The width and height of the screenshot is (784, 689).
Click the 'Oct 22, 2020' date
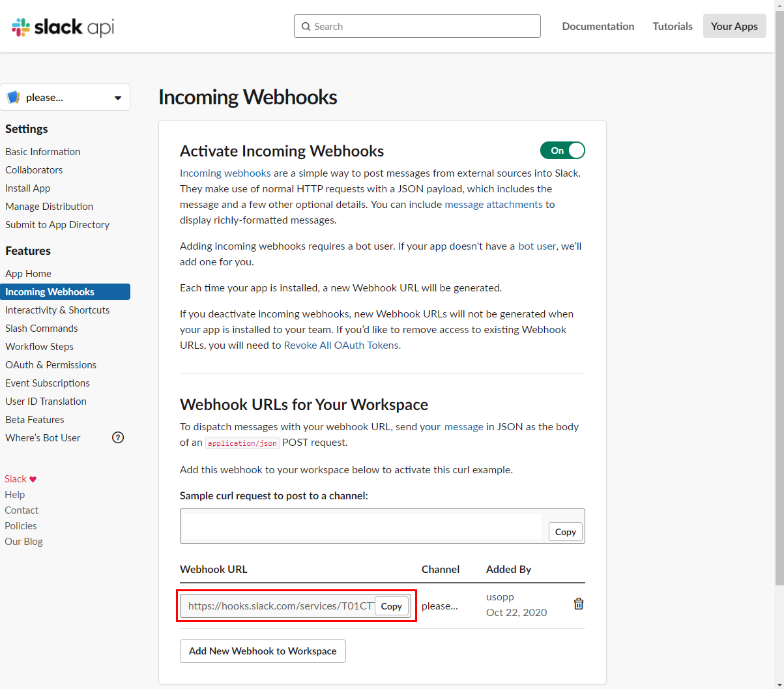(516, 612)
